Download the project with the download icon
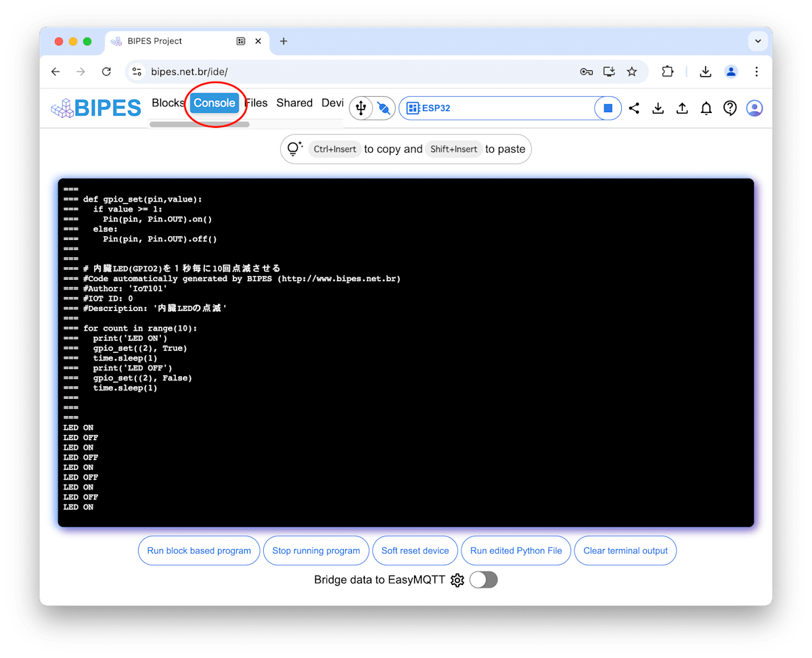Viewport: 812px width, 658px height. [x=658, y=108]
